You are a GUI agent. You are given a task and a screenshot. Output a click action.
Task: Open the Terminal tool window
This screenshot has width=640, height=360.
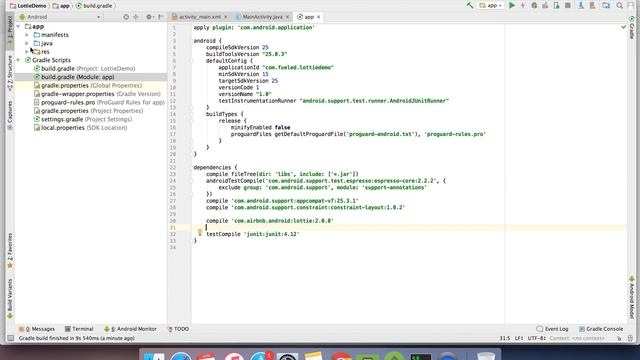79,329
